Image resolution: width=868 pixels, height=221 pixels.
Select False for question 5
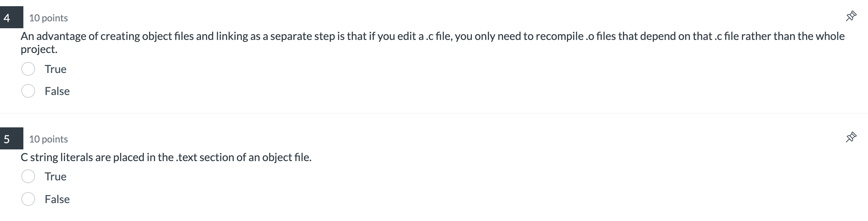coord(29,199)
